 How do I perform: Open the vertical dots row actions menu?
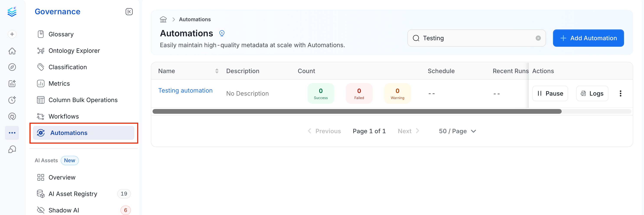pyautogui.click(x=621, y=93)
